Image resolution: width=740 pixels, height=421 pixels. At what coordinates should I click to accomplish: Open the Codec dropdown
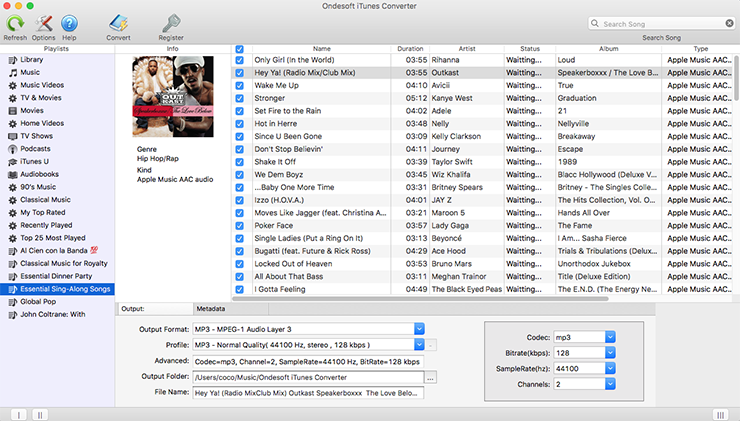[x=610, y=338]
